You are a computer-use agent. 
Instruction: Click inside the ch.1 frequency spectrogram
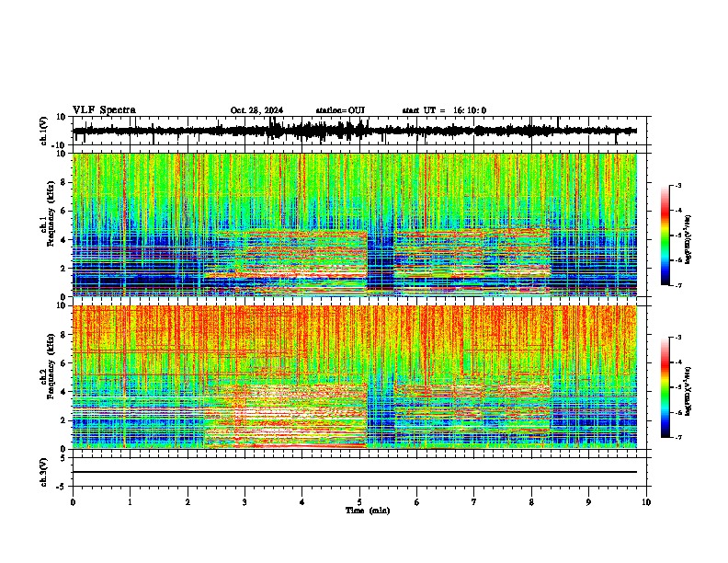point(354,224)
